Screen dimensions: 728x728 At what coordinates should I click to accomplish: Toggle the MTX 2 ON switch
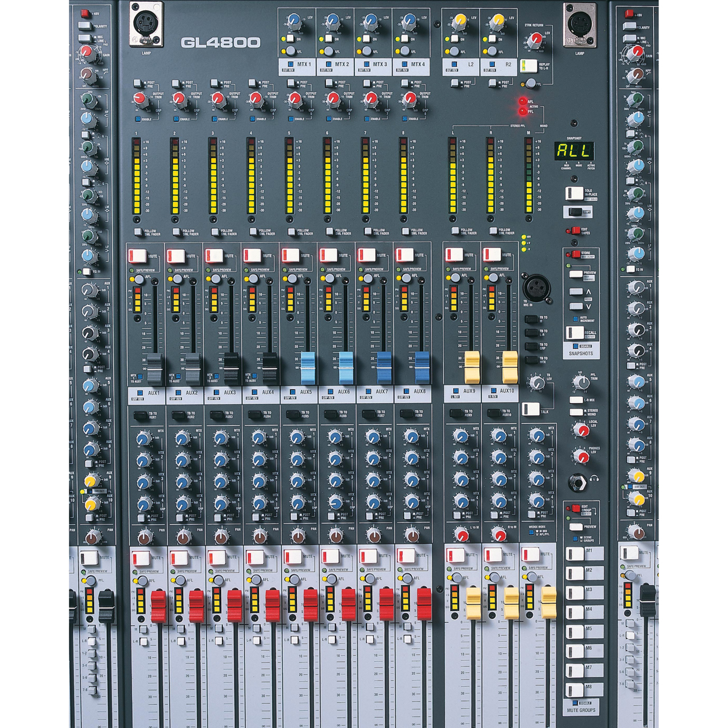[328, 39]
